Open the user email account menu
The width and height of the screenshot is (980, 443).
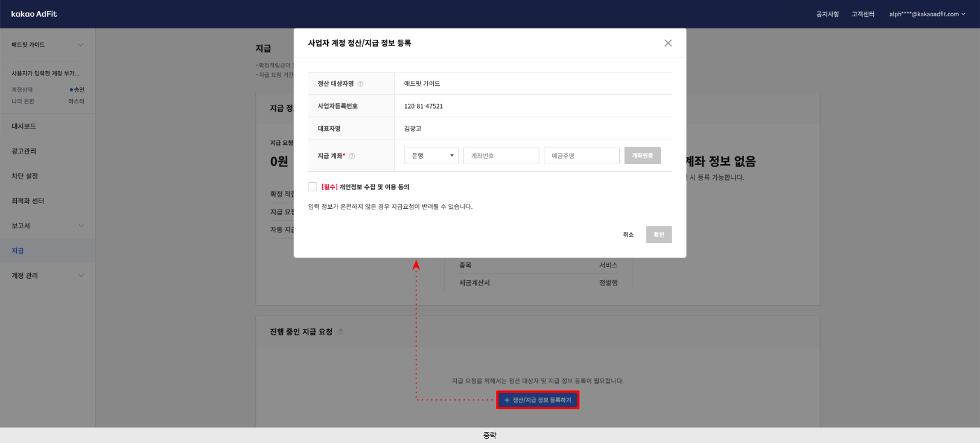pyautogui.click(x=926, y=14)
